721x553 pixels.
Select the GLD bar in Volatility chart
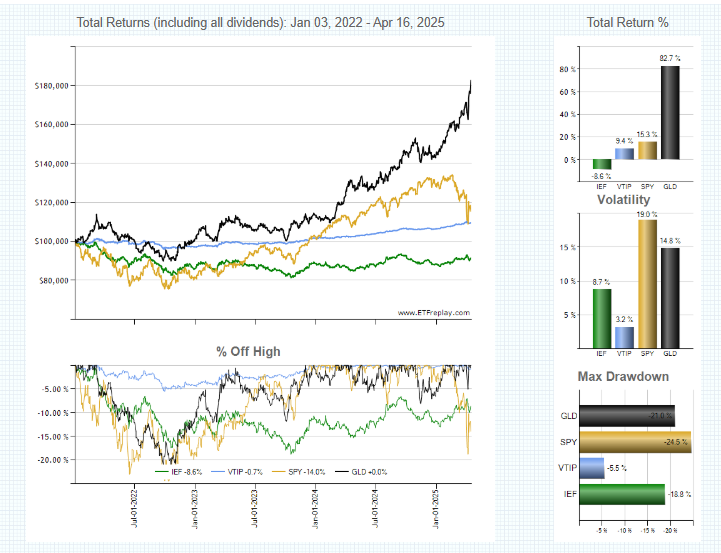tap(669, 296)
